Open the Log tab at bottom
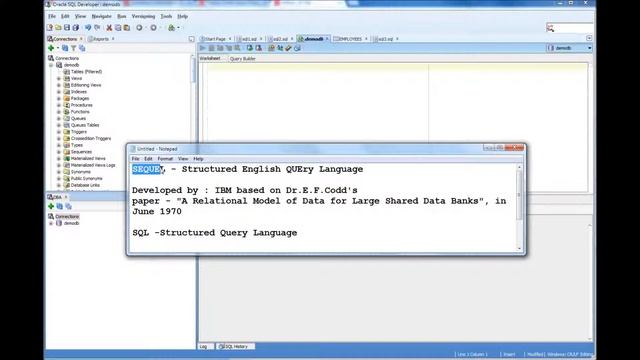Viewport: 640px width, 360px height. point(204,347)
